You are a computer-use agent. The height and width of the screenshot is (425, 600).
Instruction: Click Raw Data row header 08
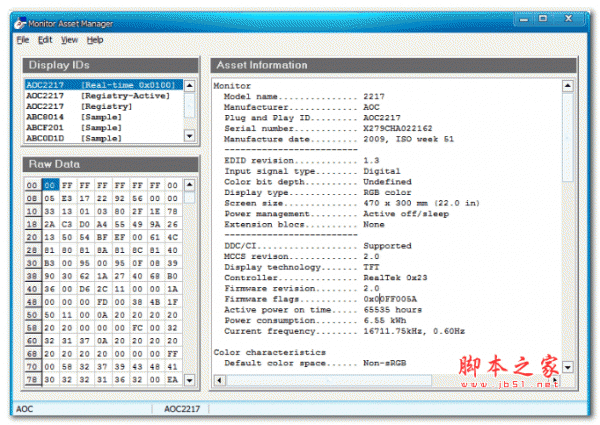tap(32, 199)
